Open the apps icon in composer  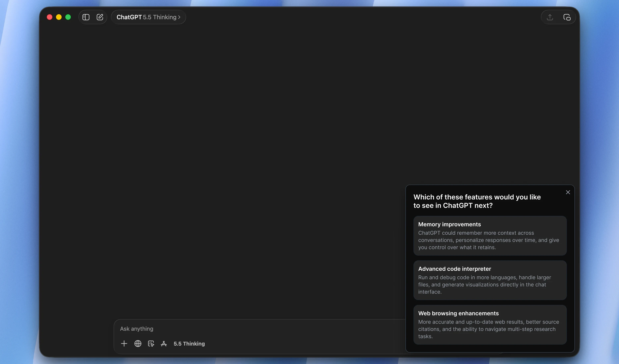click(x=164, y=343)
